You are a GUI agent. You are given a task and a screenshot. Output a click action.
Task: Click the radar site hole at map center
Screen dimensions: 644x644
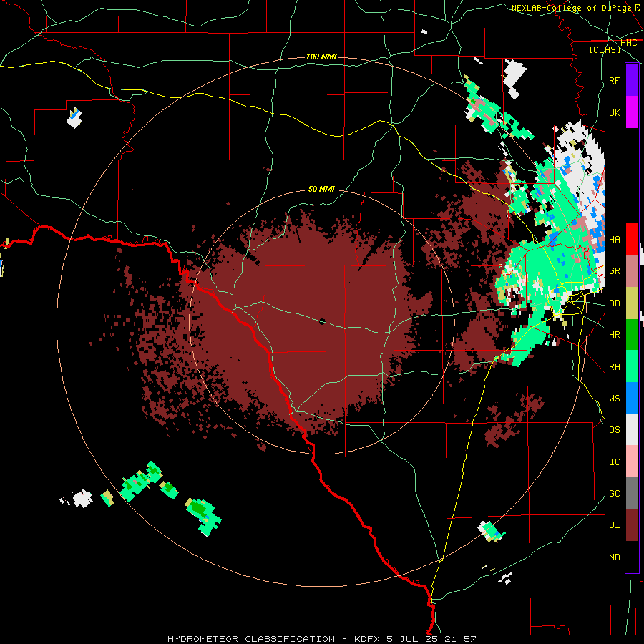click(322, 321)
